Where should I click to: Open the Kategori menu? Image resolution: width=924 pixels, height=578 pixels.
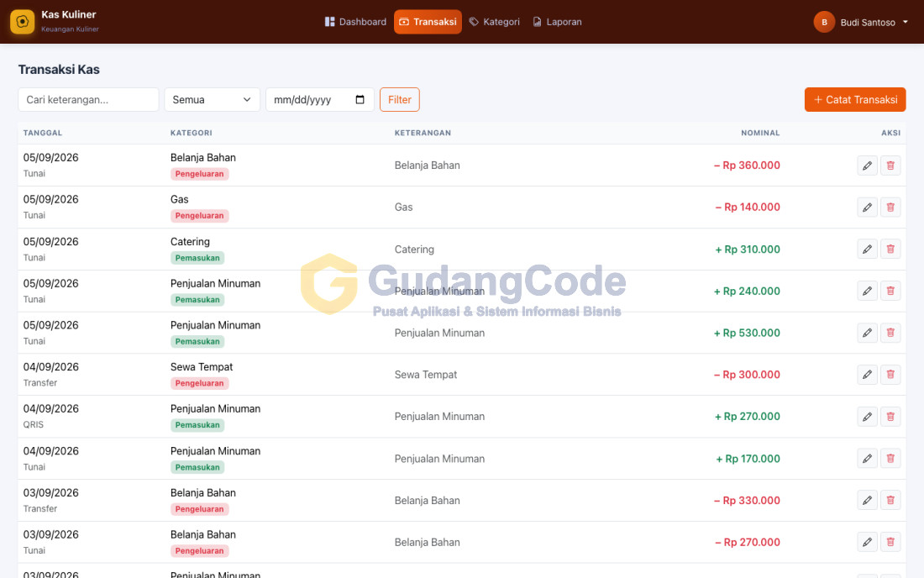point(495,22)
